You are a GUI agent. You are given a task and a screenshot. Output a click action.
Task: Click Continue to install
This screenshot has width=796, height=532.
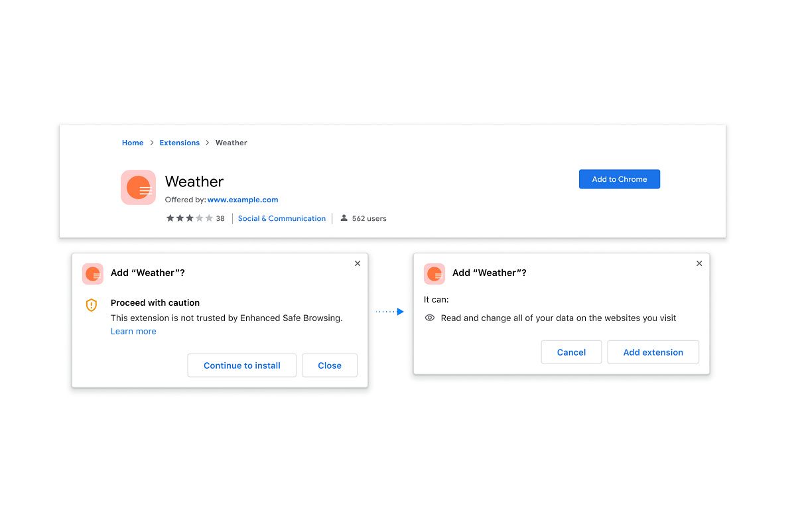(x=242, y=366)
